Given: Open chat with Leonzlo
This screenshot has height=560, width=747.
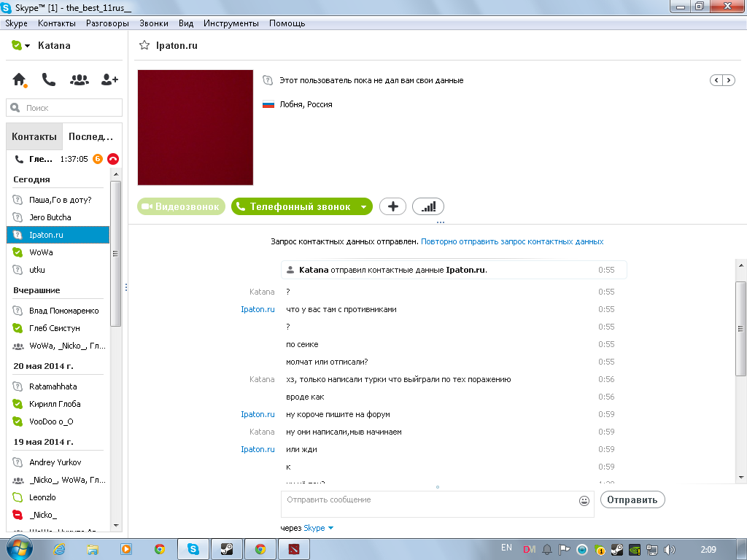Looking at the screenshot, I should tap(58, 497).
